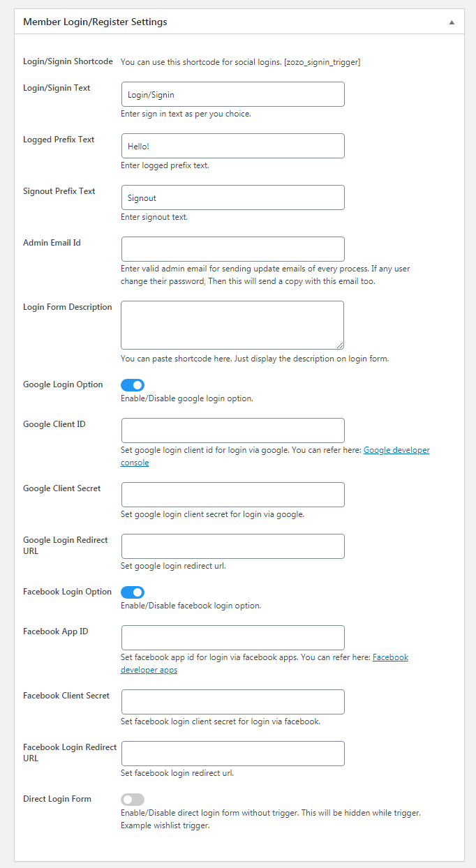The height and width of the screenshot is (868, 476).
Task: Click inside the Login Form Description textarea
Action: pos(232,325)
